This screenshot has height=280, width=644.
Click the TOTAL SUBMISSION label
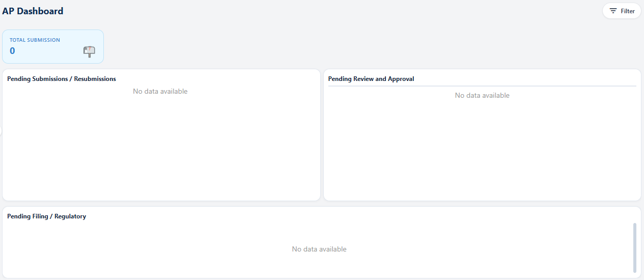click(x=35, y=40)
